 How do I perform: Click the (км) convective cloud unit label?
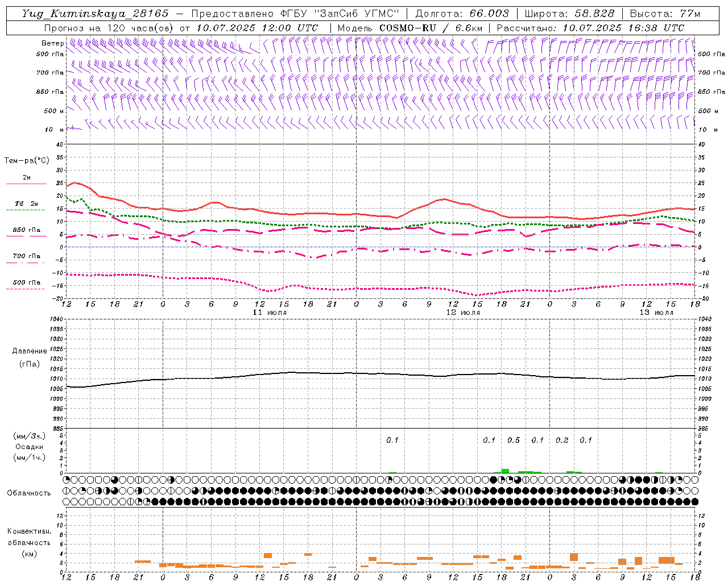[29, 554]
